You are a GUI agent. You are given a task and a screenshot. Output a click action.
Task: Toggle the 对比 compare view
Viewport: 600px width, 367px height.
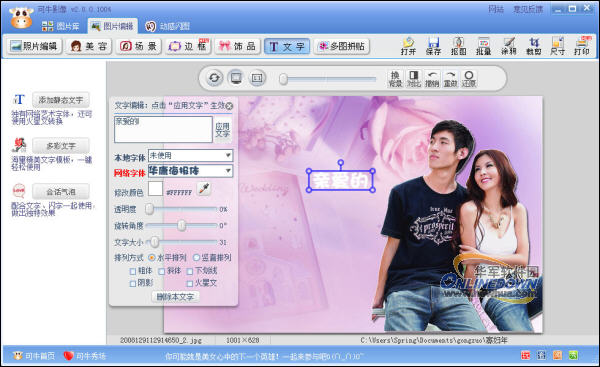pos(413,79)
